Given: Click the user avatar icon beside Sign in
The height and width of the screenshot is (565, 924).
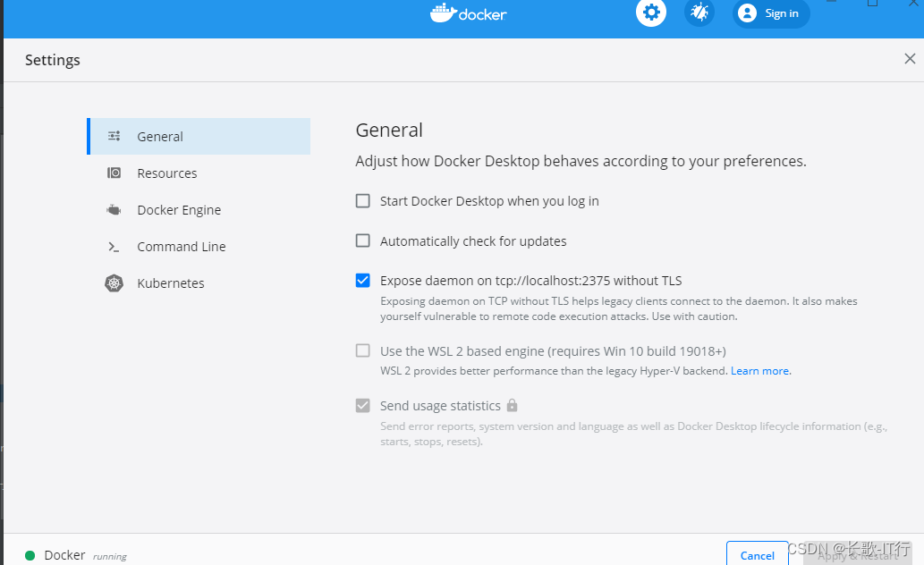Looking at the screenshot, I should pos(747,13).
